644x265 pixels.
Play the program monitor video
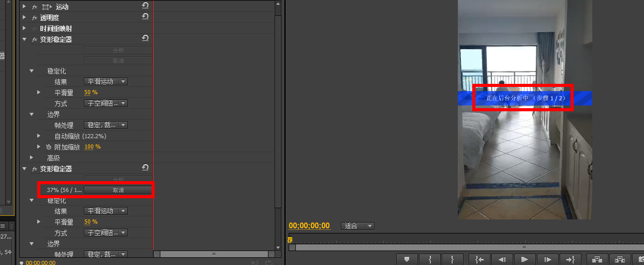(x=525, y=259)
